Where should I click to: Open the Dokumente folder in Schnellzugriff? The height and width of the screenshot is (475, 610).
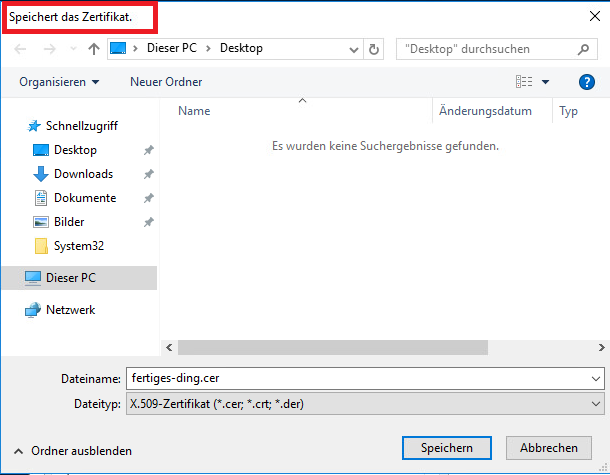tap(84, 198)
